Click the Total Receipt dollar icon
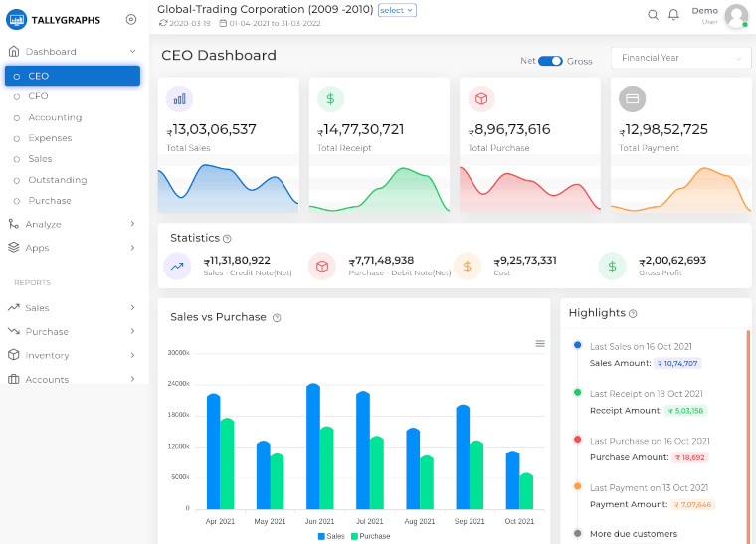Image resolution: width=756 pixels, height=544 pixels. [330, 99]
